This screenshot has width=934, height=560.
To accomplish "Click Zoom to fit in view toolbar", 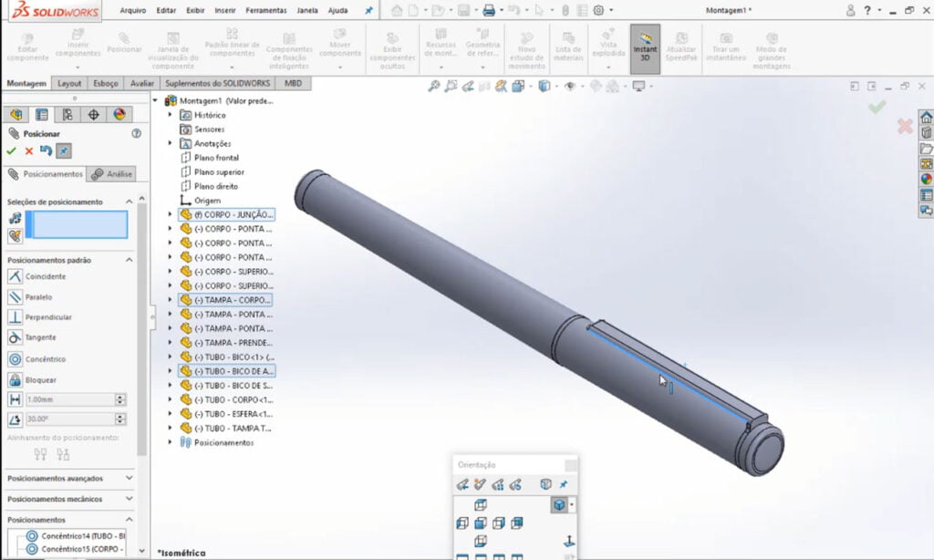I will 433,87.
